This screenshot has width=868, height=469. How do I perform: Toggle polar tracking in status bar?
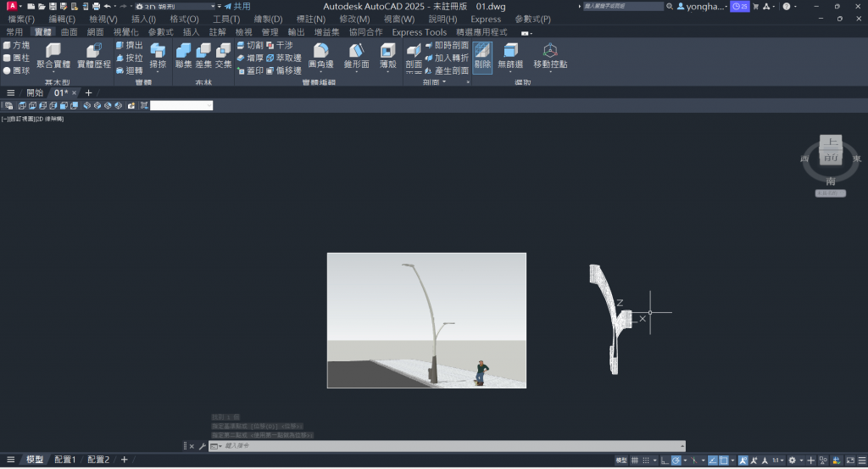(676, 461)
